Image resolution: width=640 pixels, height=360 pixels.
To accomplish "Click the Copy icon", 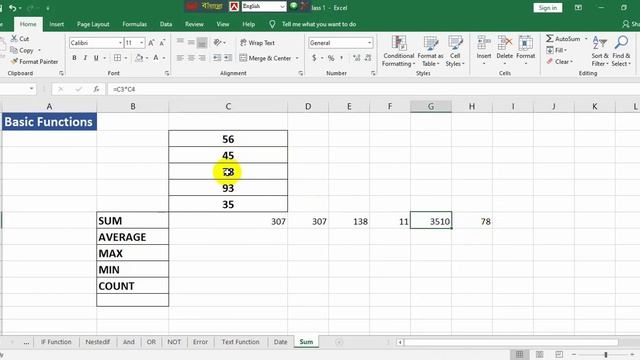I will (x=14, y=50).
